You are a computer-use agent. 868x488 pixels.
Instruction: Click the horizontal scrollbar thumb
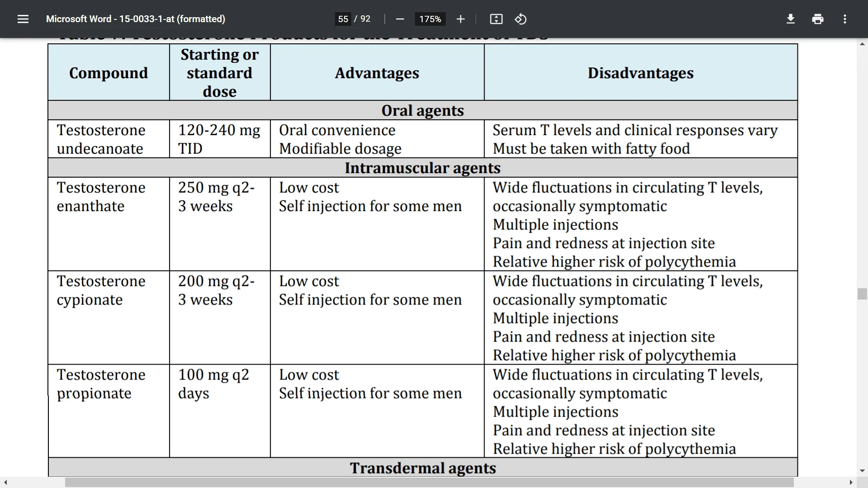coord(429,483)
